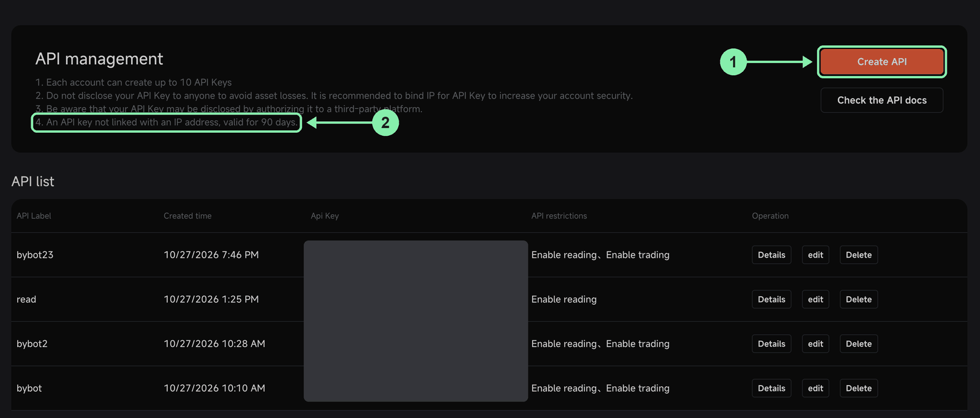Viewport: 980px width, 418px height.
Task: Select the read label cell
Action: [x=26, y=299]
